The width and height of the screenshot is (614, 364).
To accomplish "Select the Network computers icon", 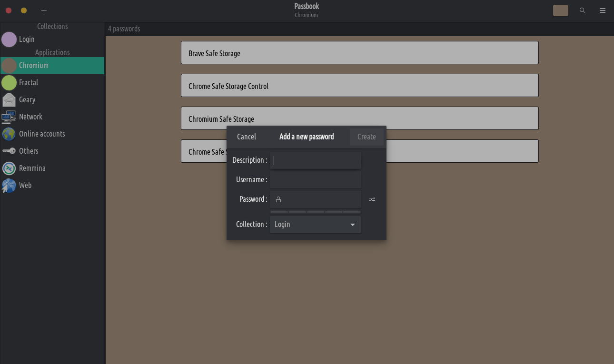I will click(x=9, y=117).
